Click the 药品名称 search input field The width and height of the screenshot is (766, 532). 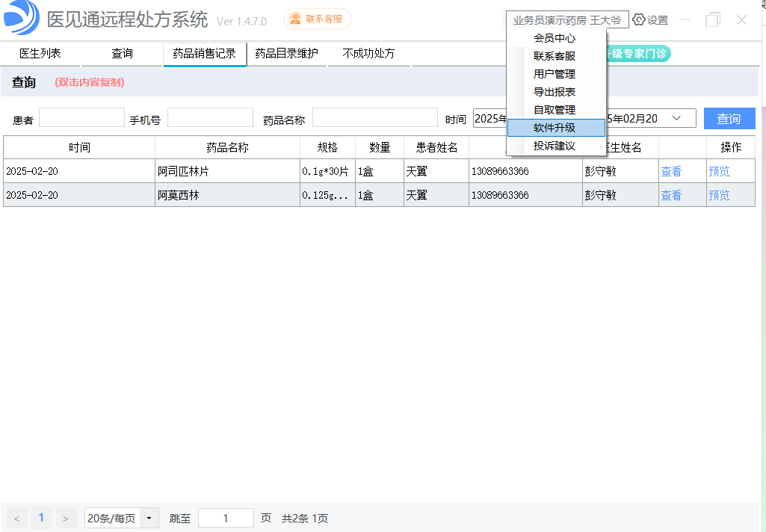[374, 118]
